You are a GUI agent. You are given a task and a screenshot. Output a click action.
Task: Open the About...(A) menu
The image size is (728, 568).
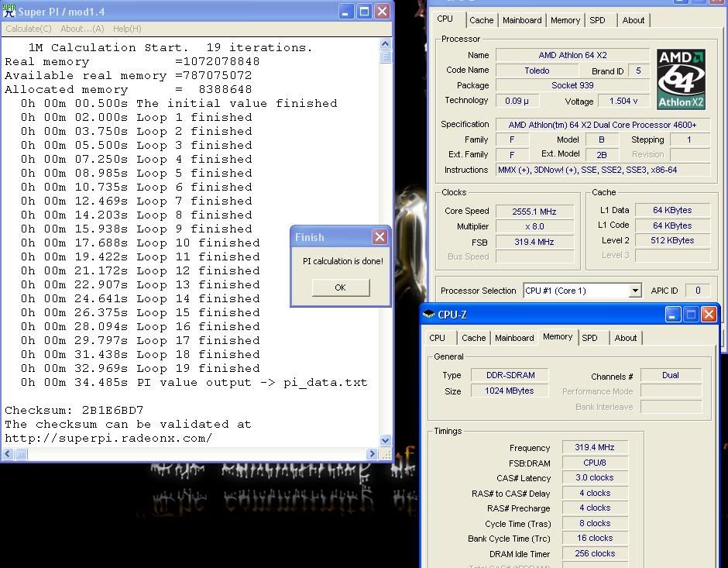[82, 29]
